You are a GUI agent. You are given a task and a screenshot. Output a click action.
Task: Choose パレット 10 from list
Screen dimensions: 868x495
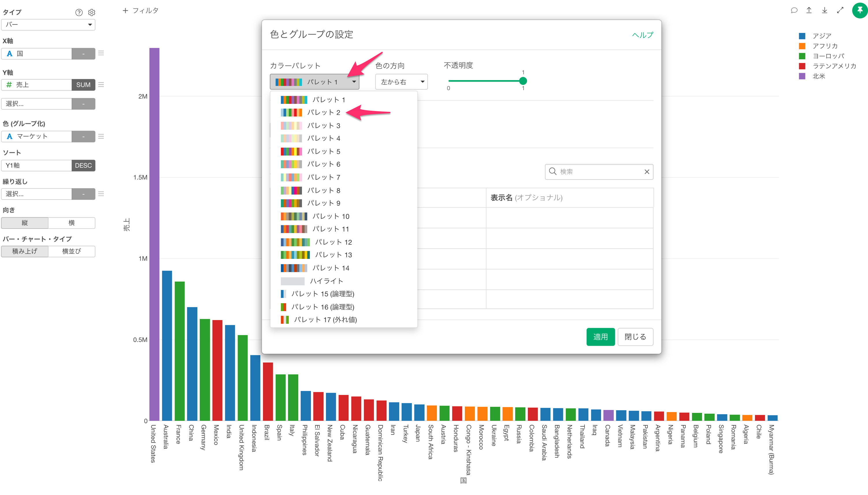point(344,217)
